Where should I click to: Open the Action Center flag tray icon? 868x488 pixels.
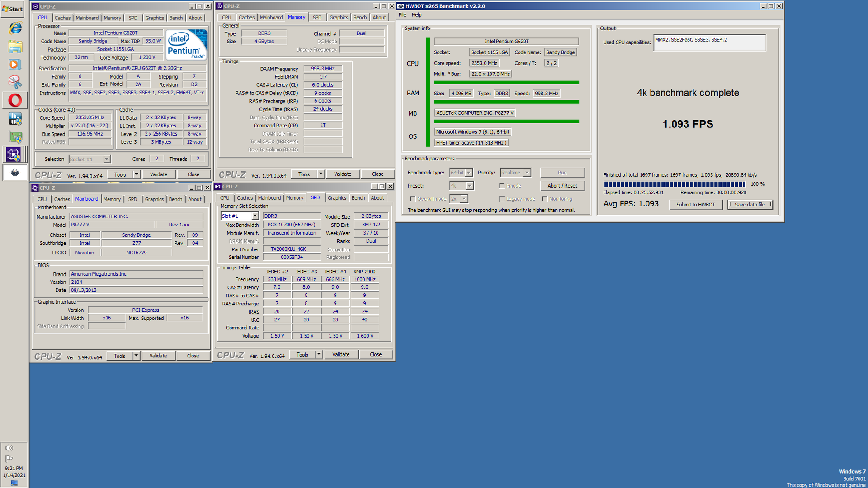point(9,458)
